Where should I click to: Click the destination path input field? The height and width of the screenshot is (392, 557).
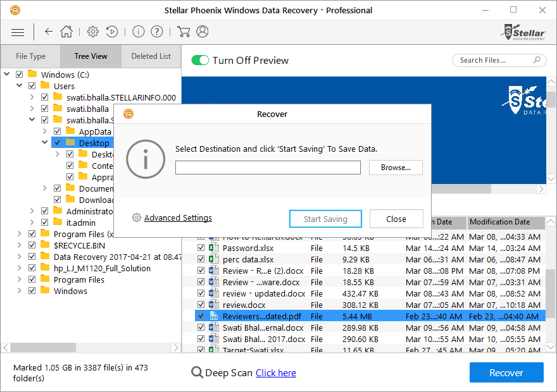coord(268,168)
